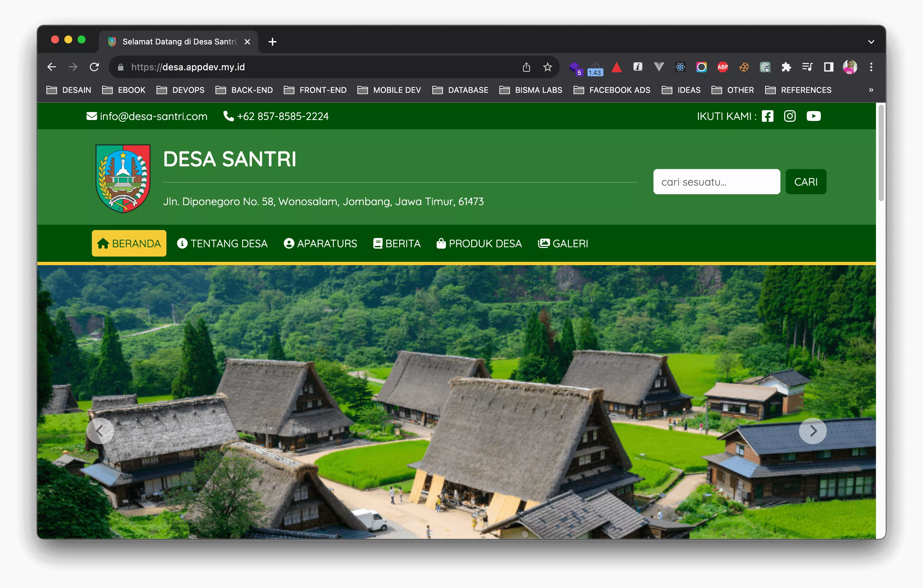Image resolution: width=923 pixels, height=588 pixels.
Task: Open the OTHER bookmarks folder
Action: click(x=732, y=90)
